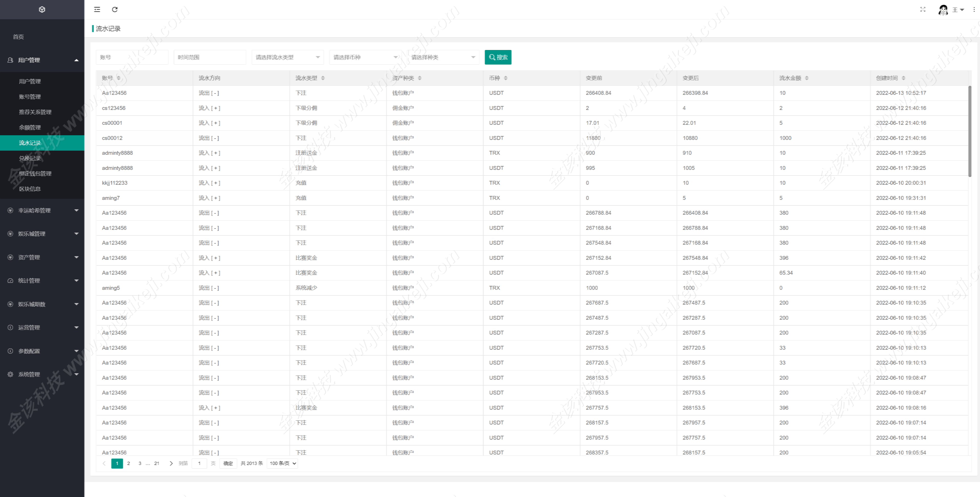Click the 确定 pagination confirm button
The image size is (980, 497).
[x=228, y=463]
